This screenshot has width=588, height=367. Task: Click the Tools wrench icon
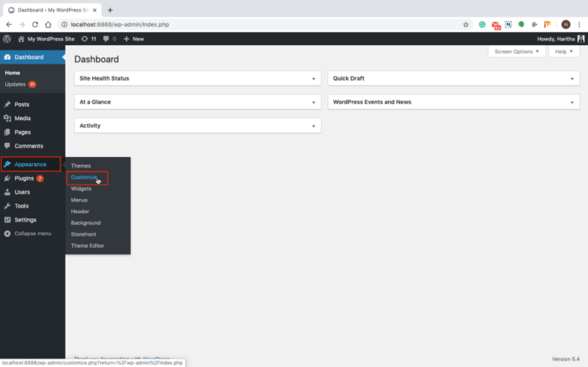[x=7, y=206]
